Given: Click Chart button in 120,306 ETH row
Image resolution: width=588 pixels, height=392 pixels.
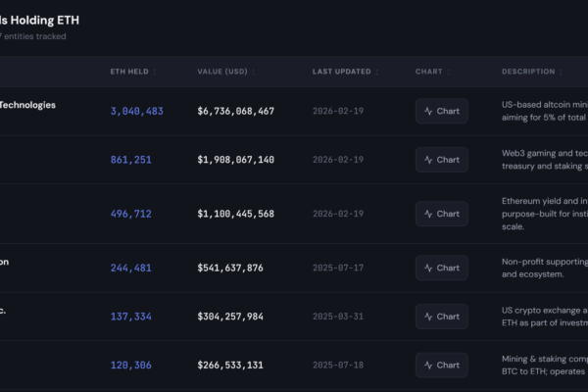Looking at the screenshot, I should coord(441,366).
